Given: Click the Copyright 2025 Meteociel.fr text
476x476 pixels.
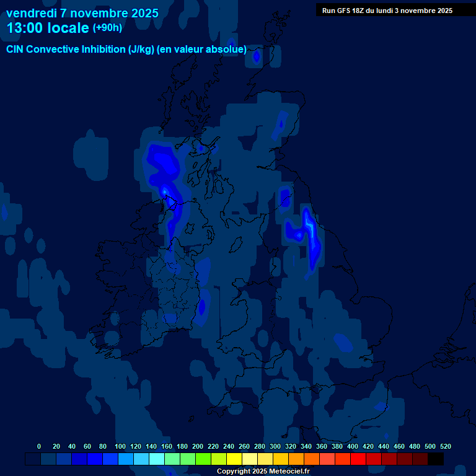Looking at the screenshot, I should click(263, 472).
